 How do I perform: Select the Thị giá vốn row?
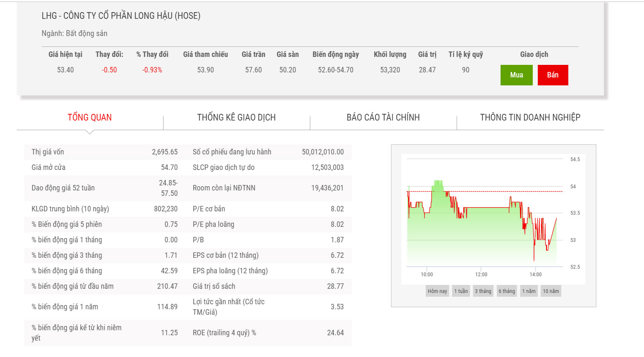coord(104,152)
